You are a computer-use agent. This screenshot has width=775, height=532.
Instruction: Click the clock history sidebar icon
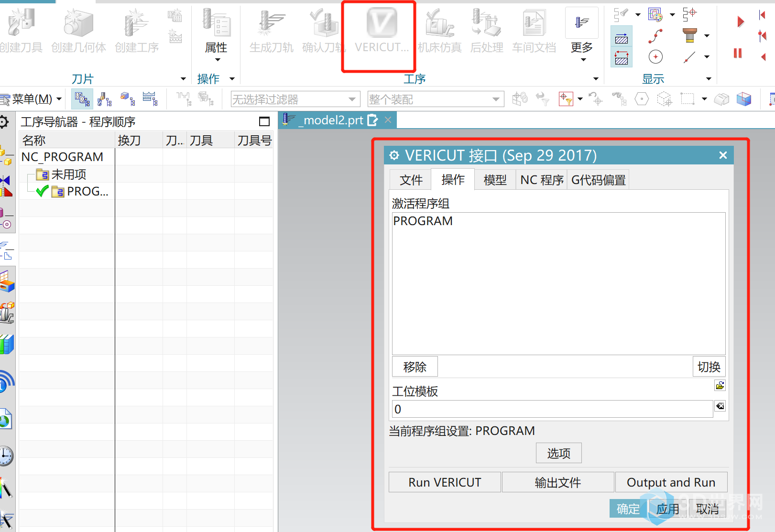pyautogui.click(x=5, y=456)
